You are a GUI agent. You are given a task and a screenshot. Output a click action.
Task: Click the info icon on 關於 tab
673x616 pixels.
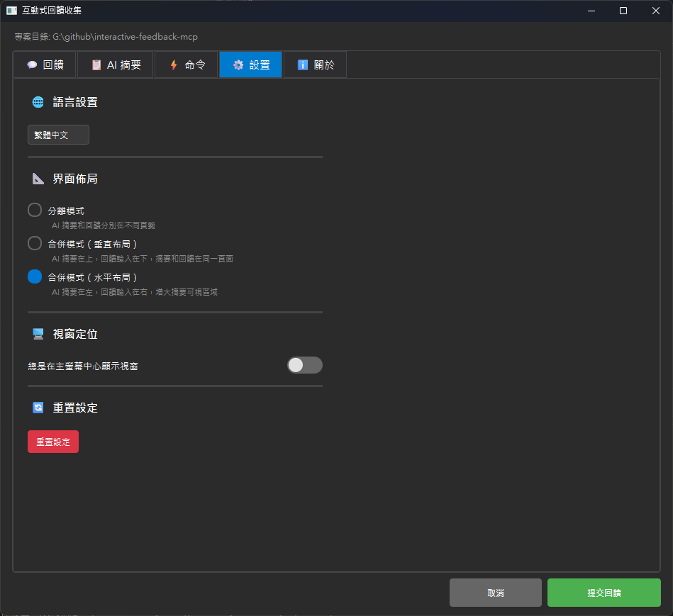point(301,64)
